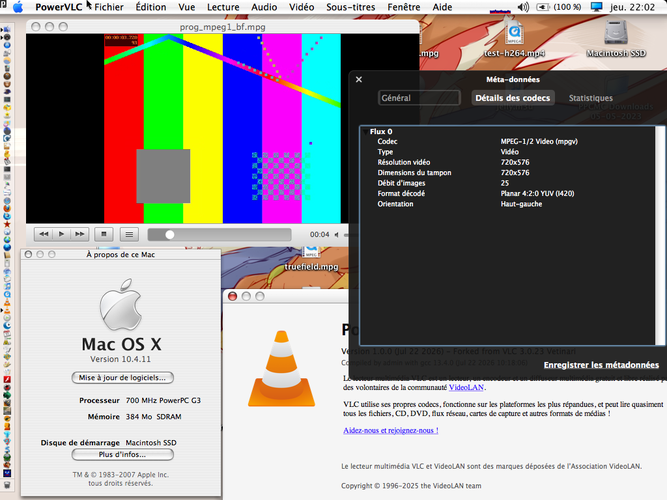Close the Méta-données panel with its X
The width and height of the screenshot is (667, 500).
[359, 80]
